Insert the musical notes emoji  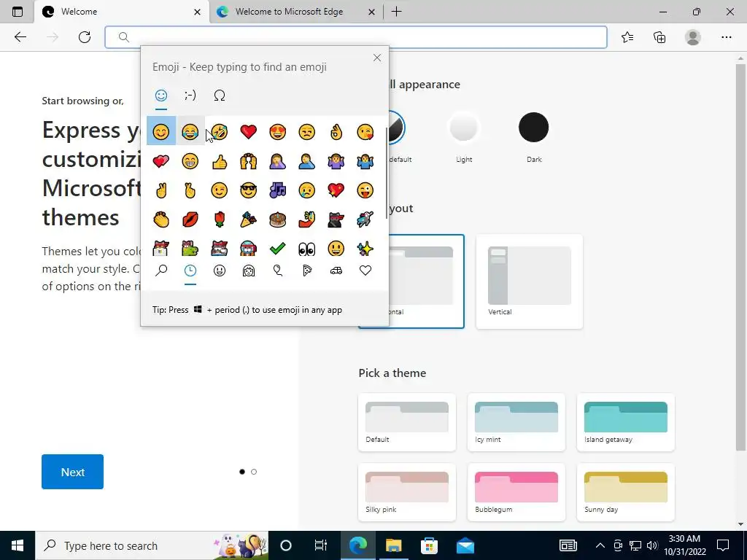[x=277, y=190]
